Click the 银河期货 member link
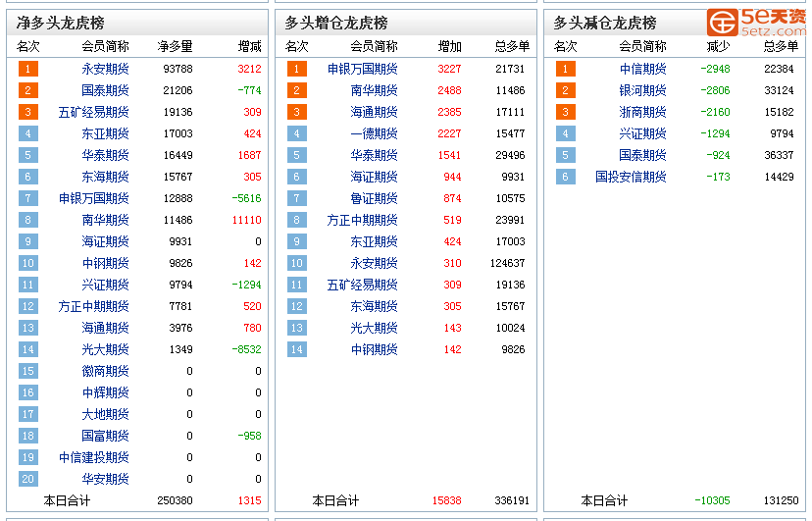This screenshot has width=812, height=521. click(x=642, y=90)
